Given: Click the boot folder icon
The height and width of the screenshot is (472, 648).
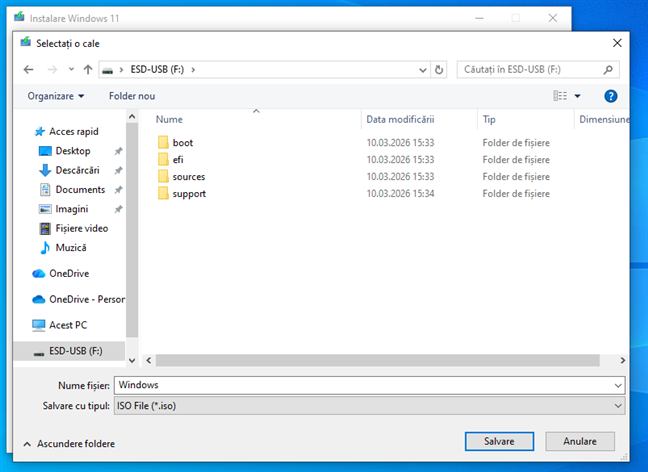Looking at the screenshot, I should pos(163,143).
